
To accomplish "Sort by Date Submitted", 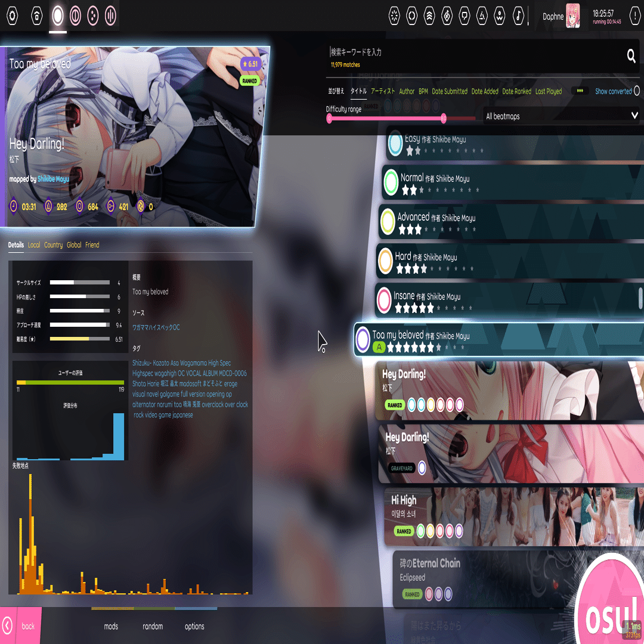I will (450, 91).
